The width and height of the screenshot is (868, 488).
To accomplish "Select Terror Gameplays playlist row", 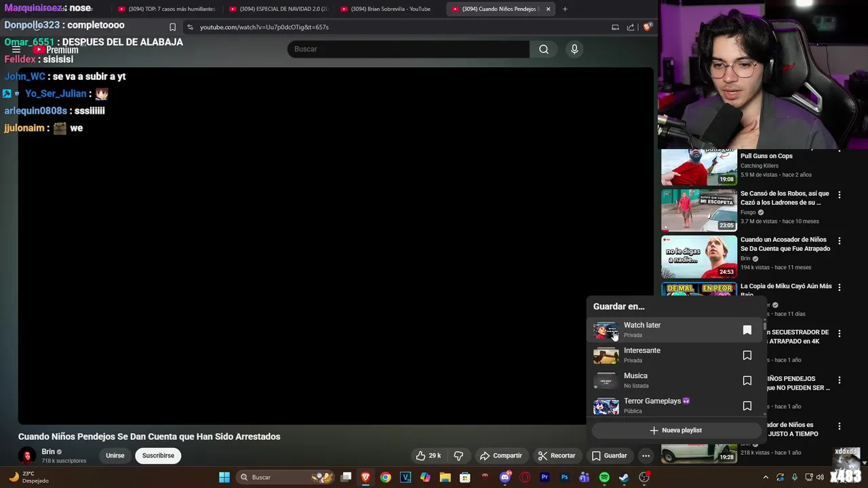I will pyautogui.click(x=675, y=406).
